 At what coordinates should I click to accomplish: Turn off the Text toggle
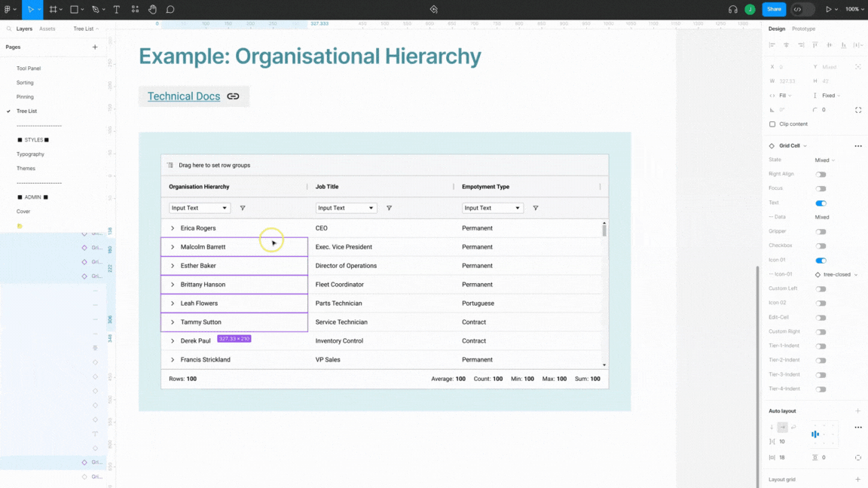821,203
